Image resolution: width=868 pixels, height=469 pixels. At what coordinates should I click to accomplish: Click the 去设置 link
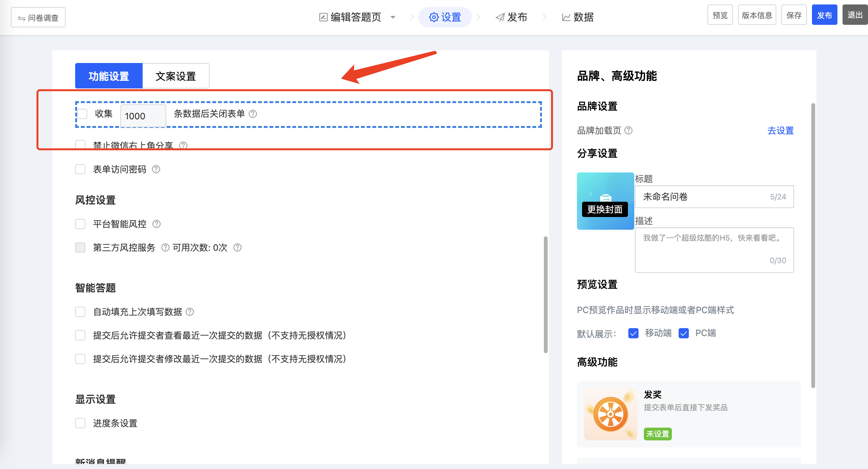click(780, 131)
